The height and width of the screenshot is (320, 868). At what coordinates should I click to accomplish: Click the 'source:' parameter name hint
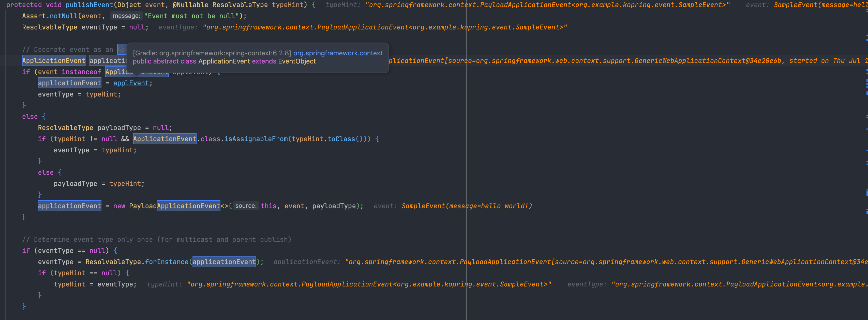click(x=246, y=206)
